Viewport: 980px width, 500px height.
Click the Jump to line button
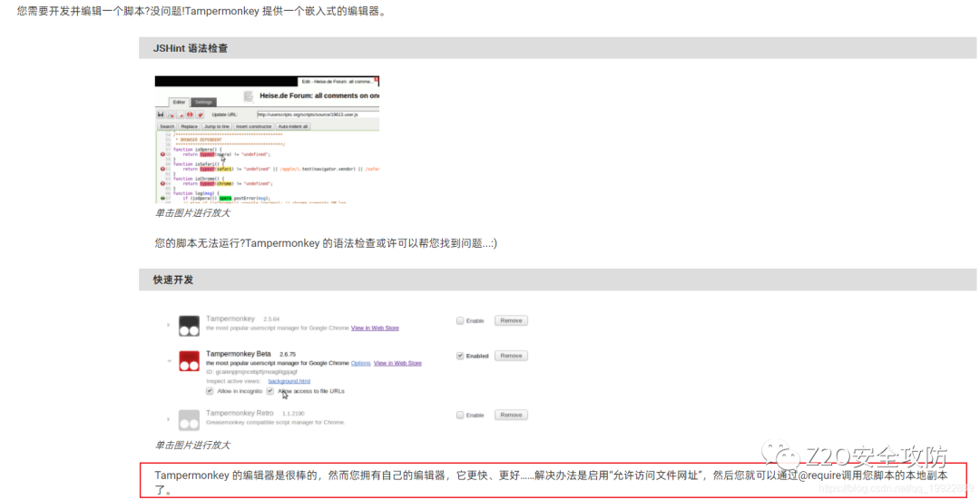pyautogui.click(x=217, y=126)
